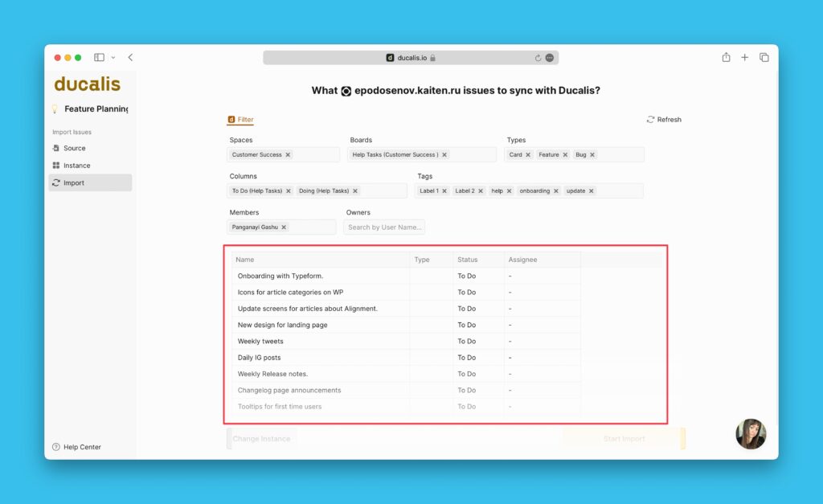
Task: Sort by the Status column header
Action: (x=467, y=260)
